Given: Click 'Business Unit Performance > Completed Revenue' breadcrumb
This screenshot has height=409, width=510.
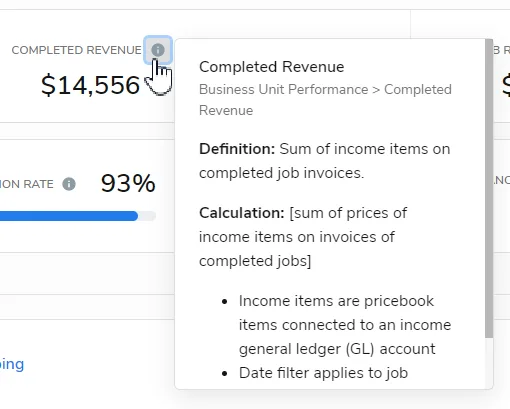Looking at the screenshot, I should pyautogui.click(x=325, y=100).
